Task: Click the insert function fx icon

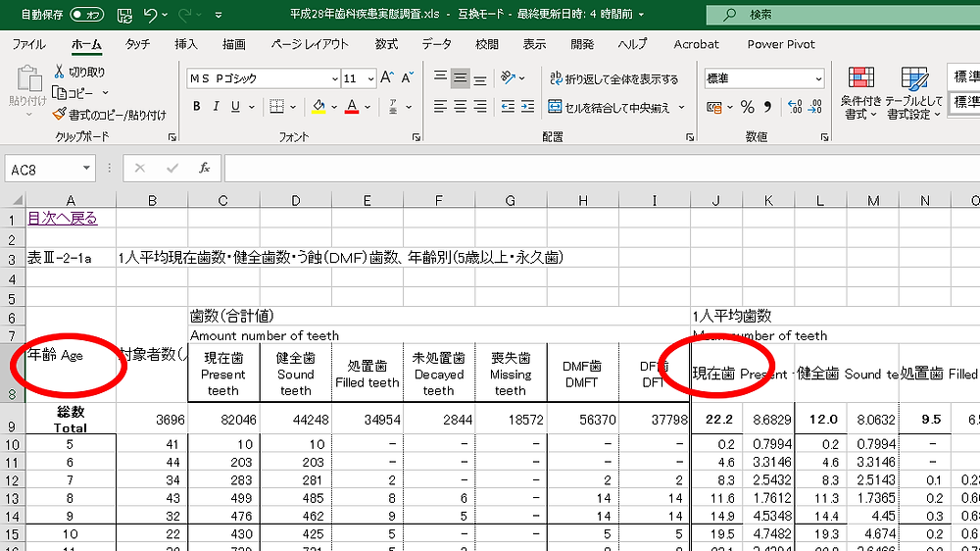Action: (204, 169)
